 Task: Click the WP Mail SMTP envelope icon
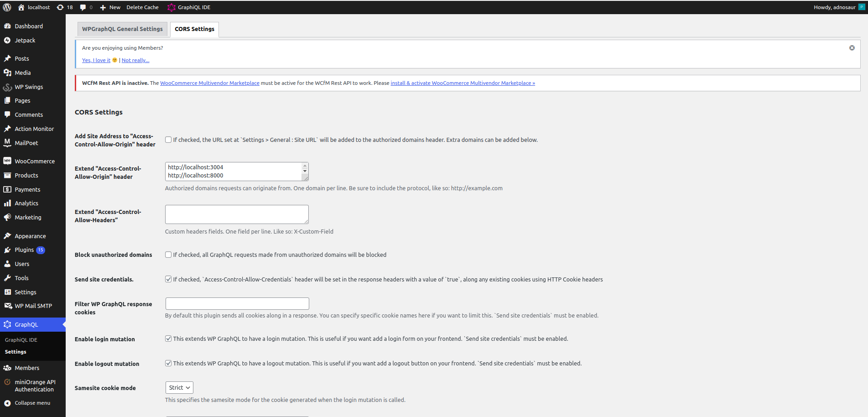8,306
